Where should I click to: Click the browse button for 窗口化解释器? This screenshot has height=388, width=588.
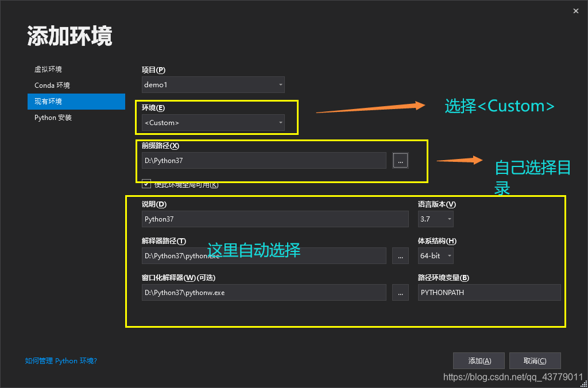click(x=400, y=292)
